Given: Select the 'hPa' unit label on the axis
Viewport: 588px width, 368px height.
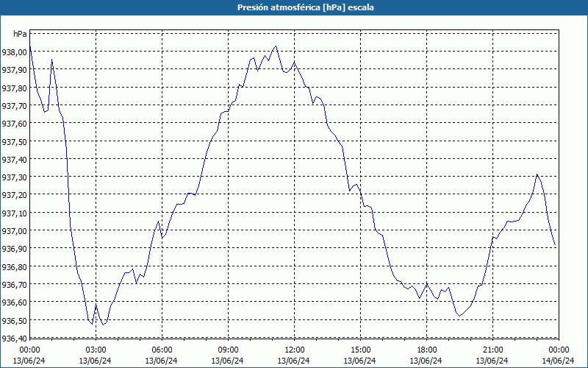Looking at the screenshot, I should (x=20, y=34).
